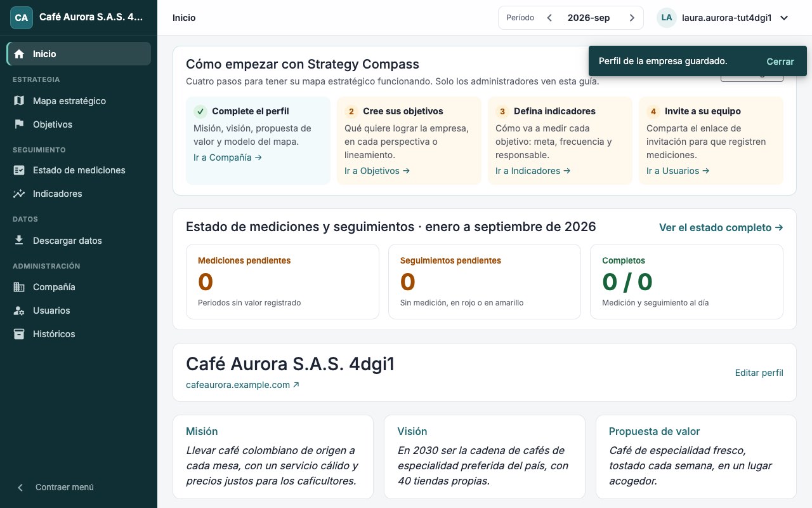Click the Misión heading text

point(202,431)
